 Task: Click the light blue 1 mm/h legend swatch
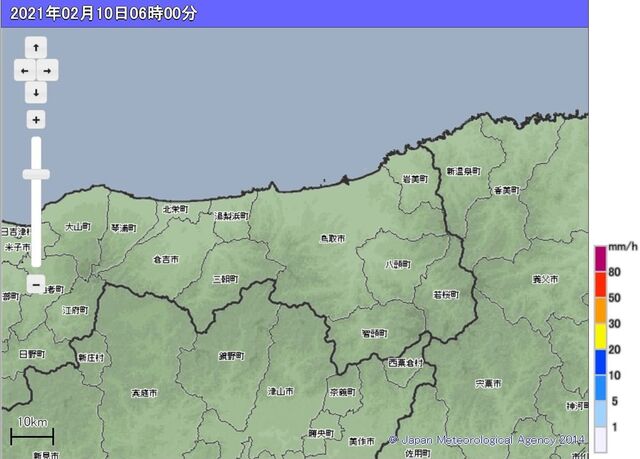pos(600,413)
